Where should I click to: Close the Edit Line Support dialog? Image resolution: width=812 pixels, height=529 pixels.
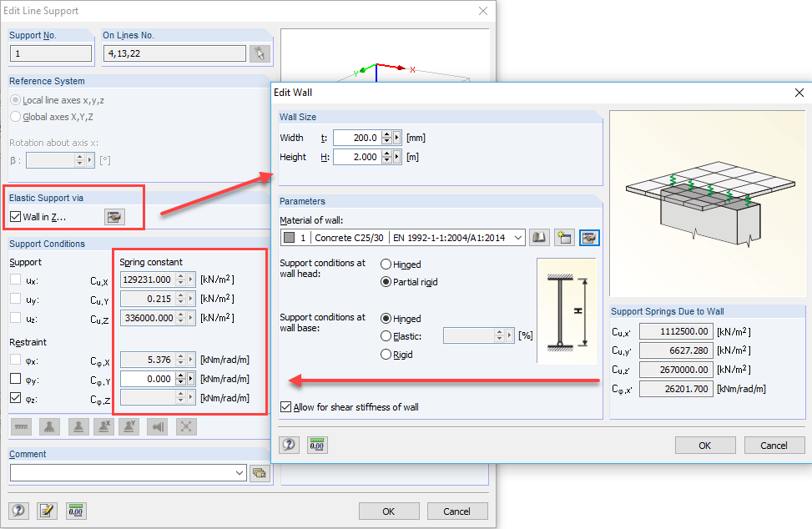coord(483,11)
